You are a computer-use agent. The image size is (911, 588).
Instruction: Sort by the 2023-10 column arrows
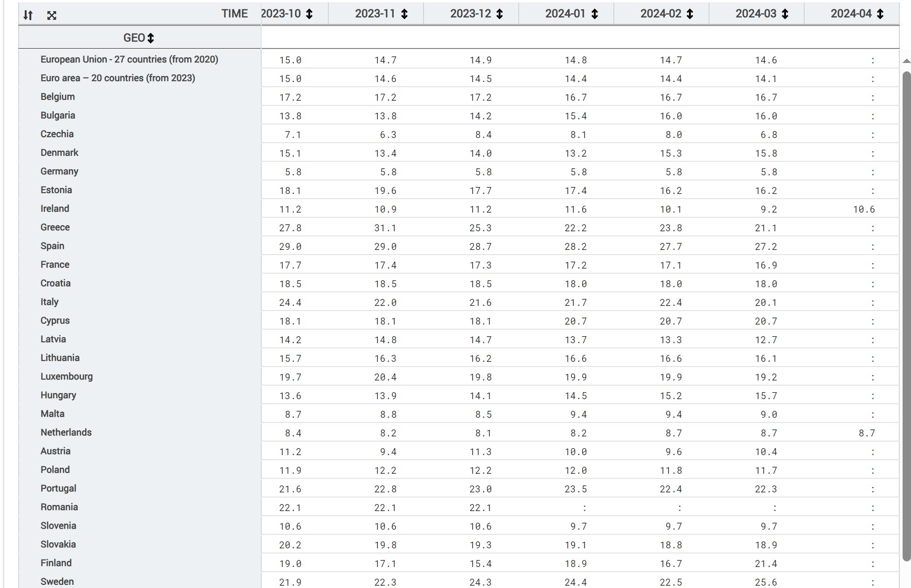pyautogui.click(x=309, y=14)
